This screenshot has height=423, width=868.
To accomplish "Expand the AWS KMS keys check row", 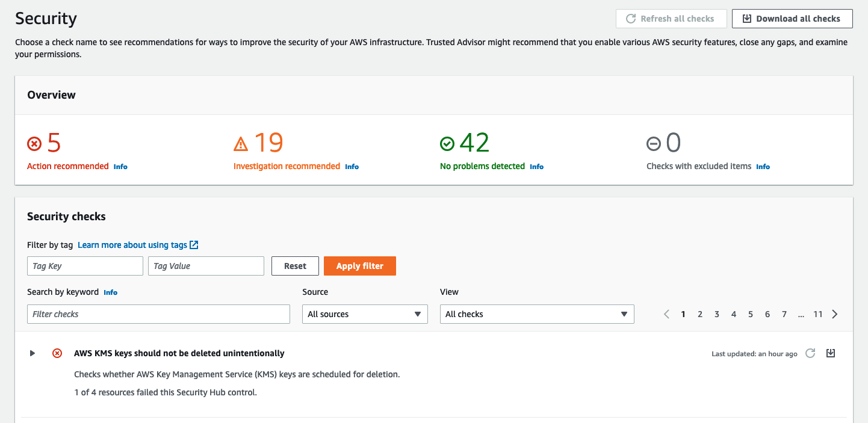I will [33, 353].
